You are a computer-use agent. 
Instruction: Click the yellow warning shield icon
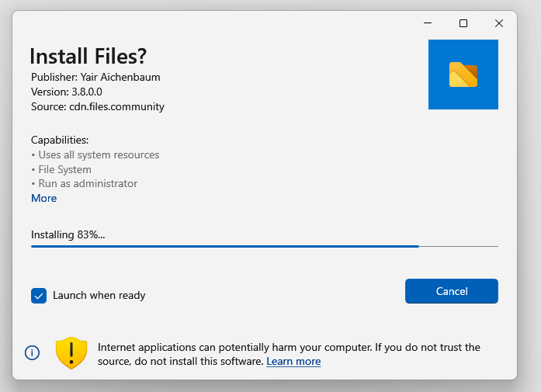pos(71,352)
